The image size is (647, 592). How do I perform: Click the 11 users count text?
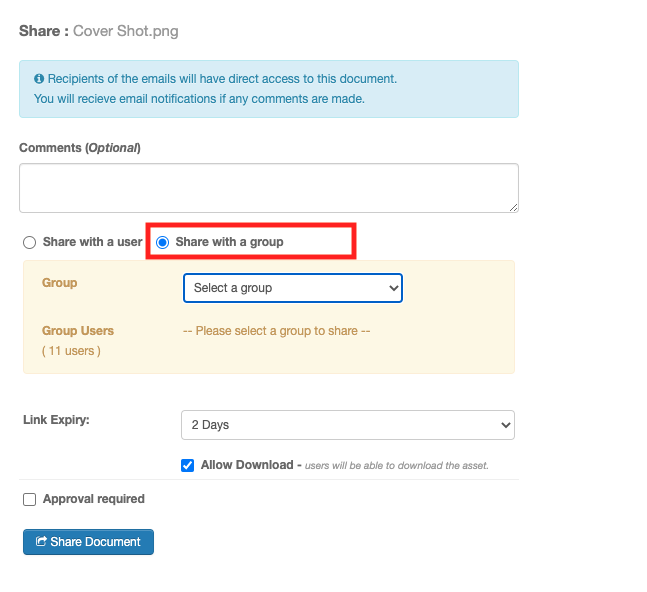tap(71, 351)
